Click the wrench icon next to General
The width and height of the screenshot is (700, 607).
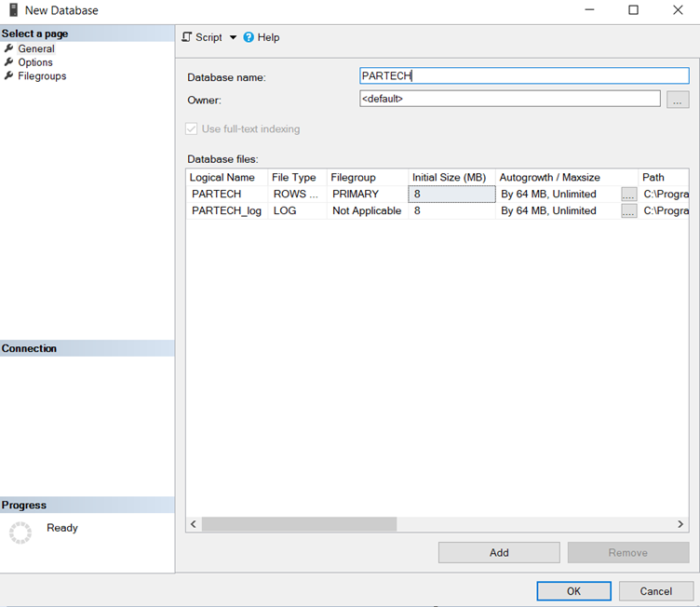[x=9, y=48]
